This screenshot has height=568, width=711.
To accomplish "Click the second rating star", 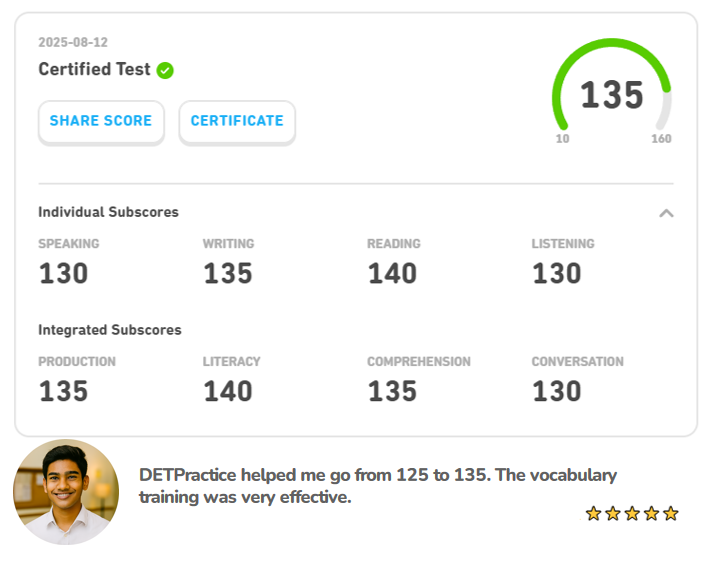I will [612, 514].
